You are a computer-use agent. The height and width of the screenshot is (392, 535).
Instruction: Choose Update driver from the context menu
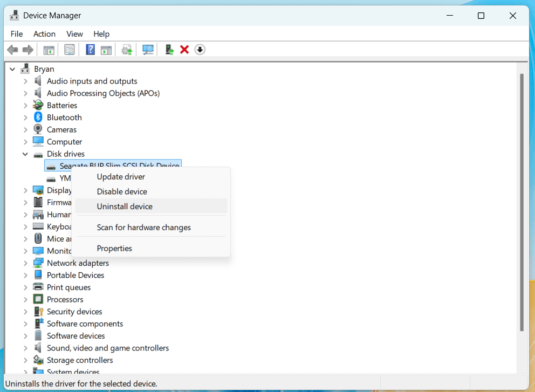tap(120, 176)
